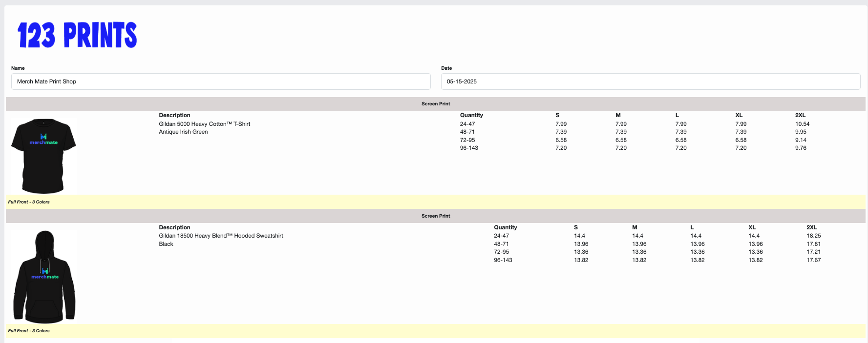868x343 pixels.
Task: Click the merchmate logo on the T-shirt
Action: pos(43,140)
